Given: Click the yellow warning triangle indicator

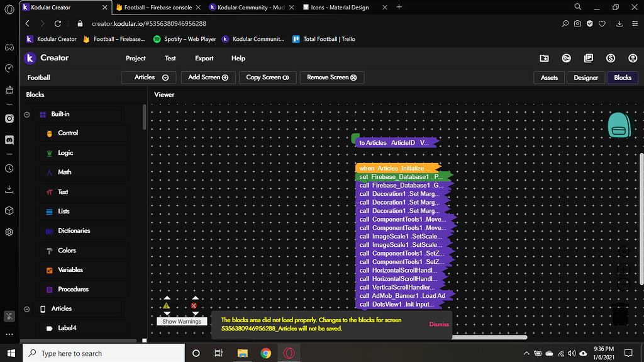Looking at the screenshot, I should [166, 305].
